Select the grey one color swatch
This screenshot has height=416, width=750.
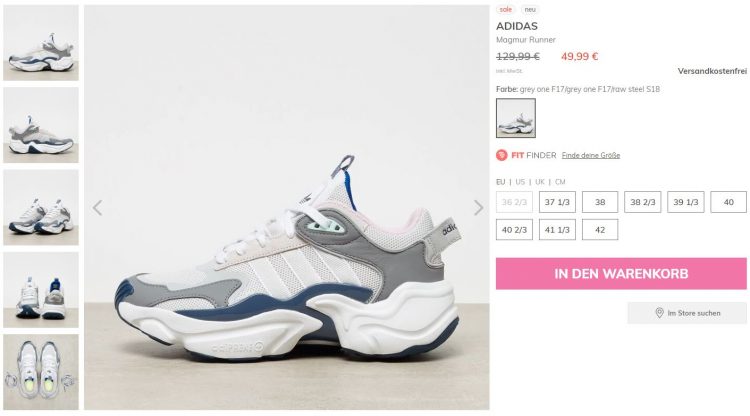[x=516, y=118]
